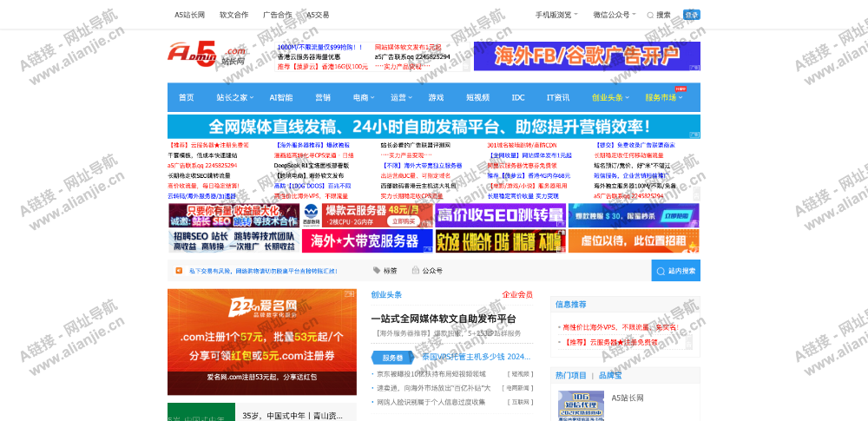Open article 京东被曝投10亿扶持布局短视频领域

[431, 374]
